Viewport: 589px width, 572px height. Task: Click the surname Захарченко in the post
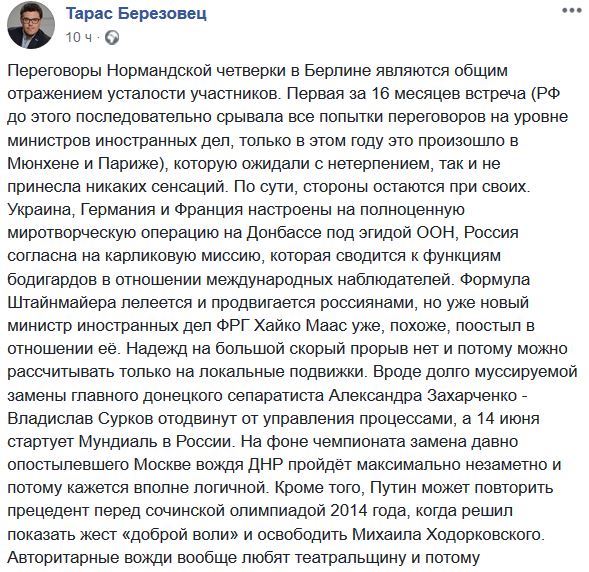click(x=472, y=395)
